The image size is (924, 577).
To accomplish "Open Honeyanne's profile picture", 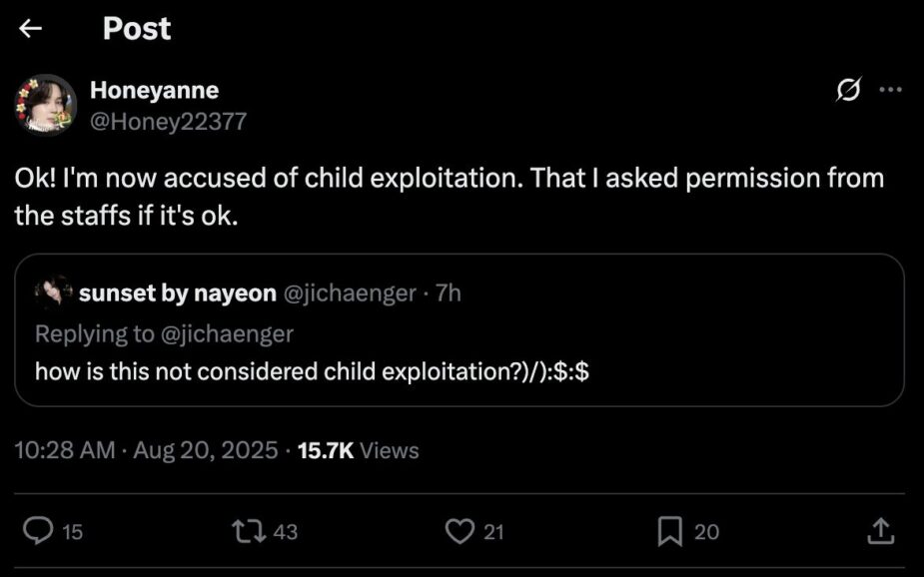I will (x=45, y=105).
